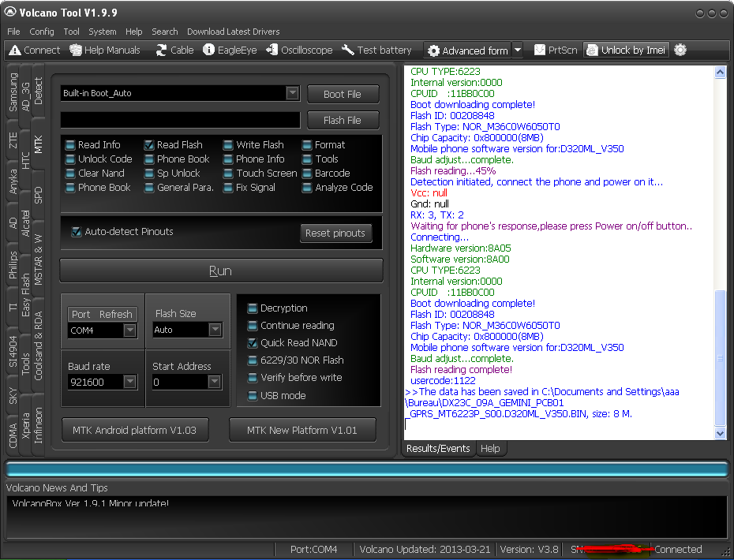This screenshot has width=734, height=560.
Task: Click Download Latest Drivers menu
Action: pyautogui.click(x=233, y=32)
